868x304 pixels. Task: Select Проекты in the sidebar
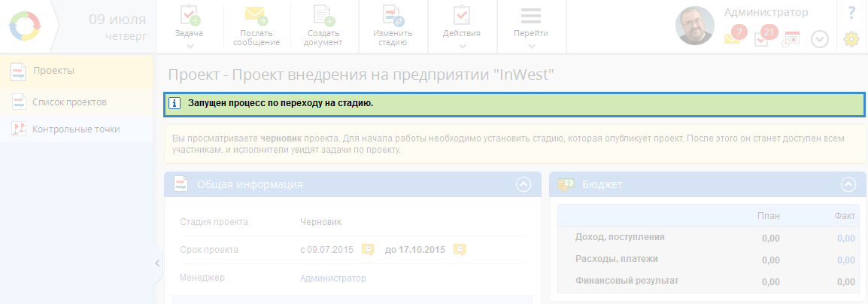(53, 71)
